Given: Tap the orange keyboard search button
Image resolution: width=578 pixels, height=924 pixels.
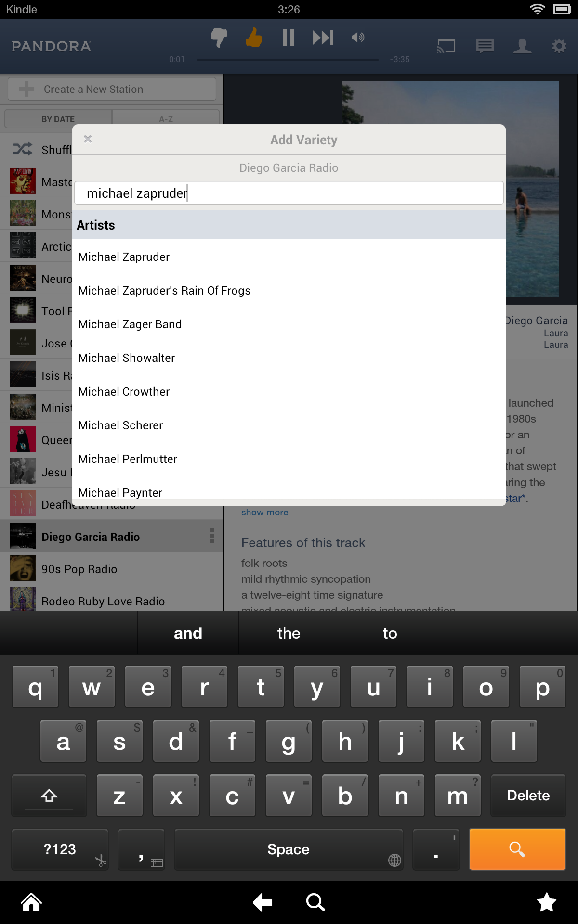Looking at the screenshot, I should [x=517, y=849].
